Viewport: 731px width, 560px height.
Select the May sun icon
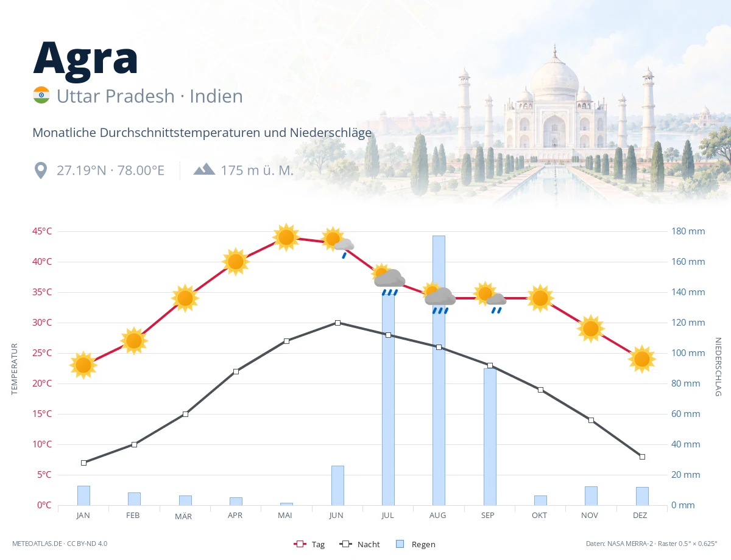[x=286, y=237]
